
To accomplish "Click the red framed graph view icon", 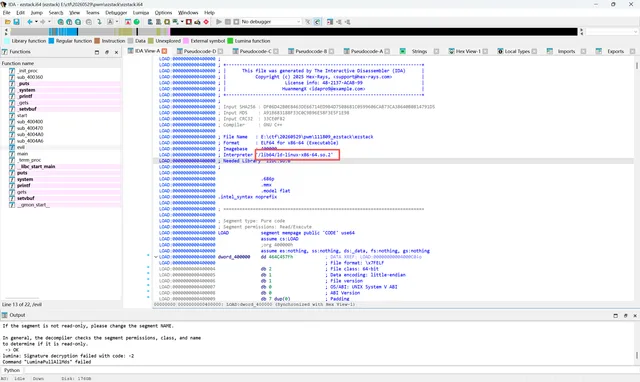I will pyautogui.click(x=128, y=22).
